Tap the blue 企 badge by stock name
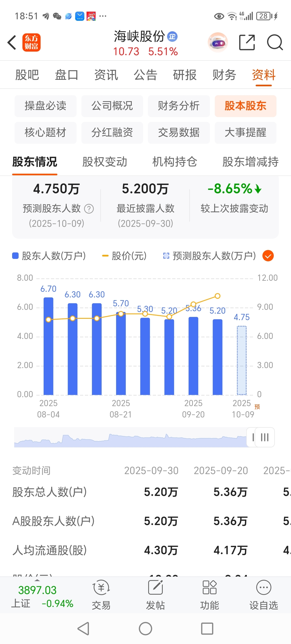This screenshot has height=644, width=291. [x=172, y=36]
